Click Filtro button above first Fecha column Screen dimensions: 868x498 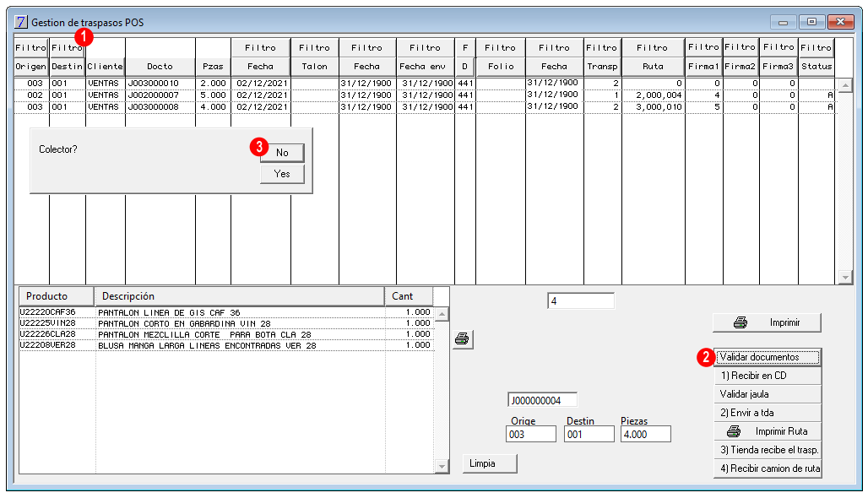260,47
